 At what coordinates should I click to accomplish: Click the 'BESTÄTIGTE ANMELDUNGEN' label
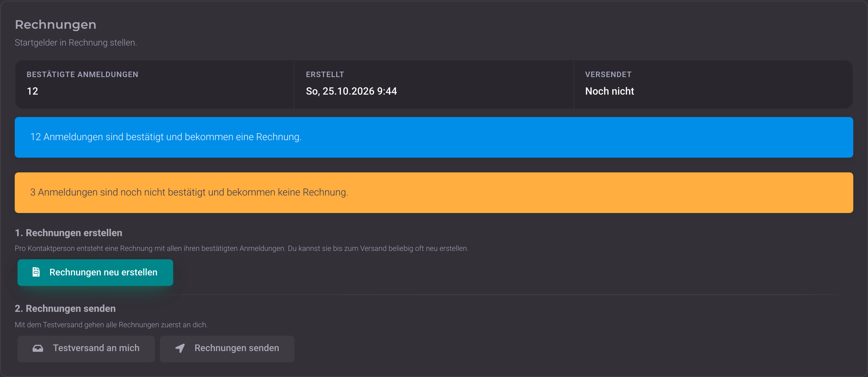click(82, 74)
